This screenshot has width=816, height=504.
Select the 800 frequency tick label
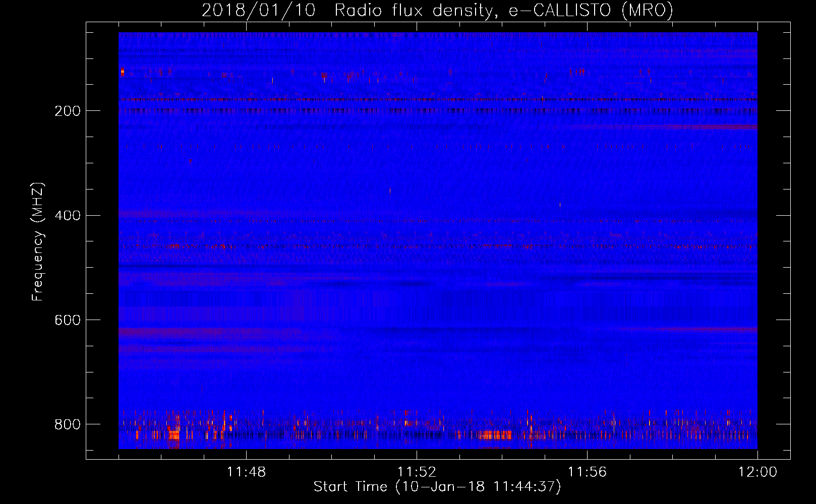coord(67,424)
